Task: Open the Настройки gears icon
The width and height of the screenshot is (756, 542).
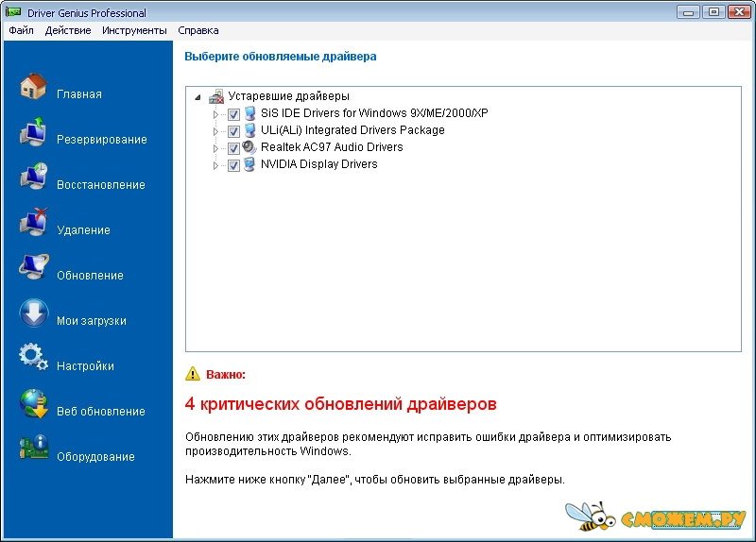Action: pyautogui.click(x=34, y=360)
